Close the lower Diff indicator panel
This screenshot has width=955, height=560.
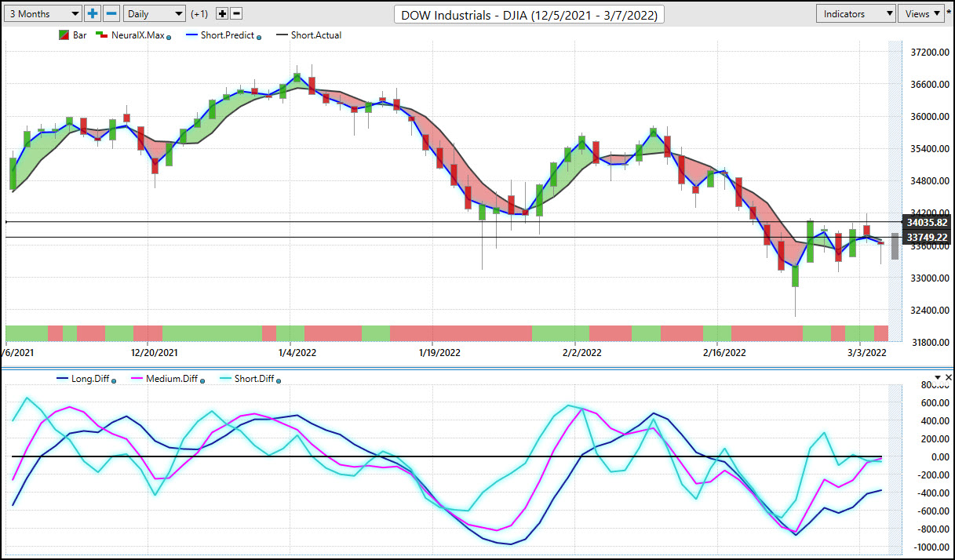click(x=948, y=377)
